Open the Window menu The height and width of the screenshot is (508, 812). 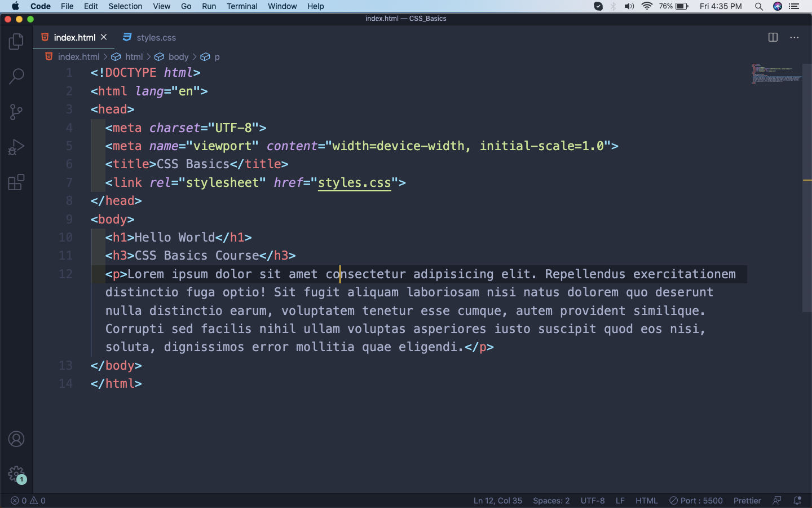(282, 6)
